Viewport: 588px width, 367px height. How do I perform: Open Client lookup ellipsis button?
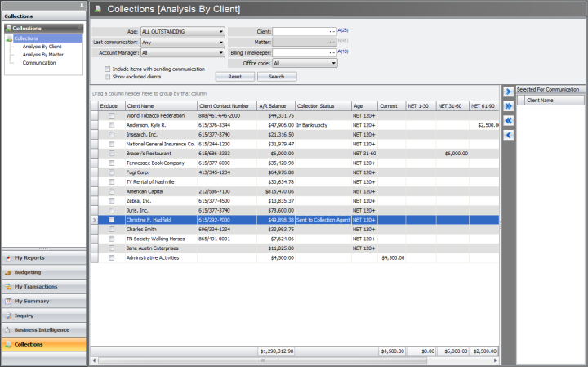tap(332, 32)
